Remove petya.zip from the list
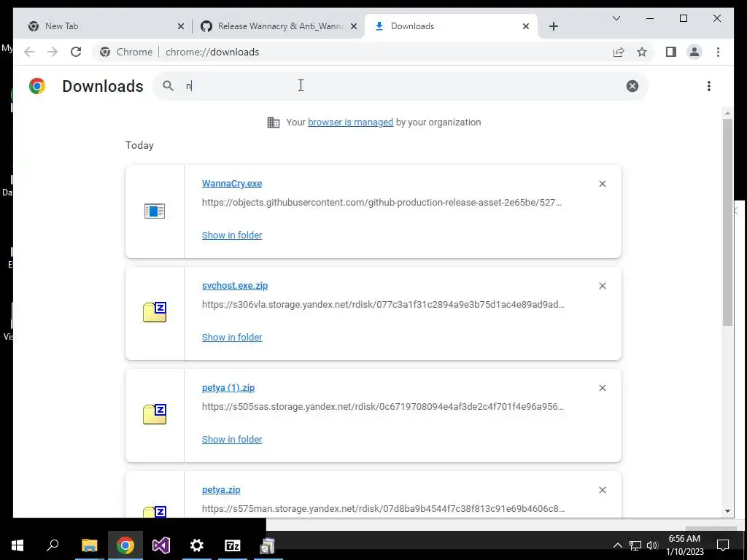Image resolution: width=747 pixels, height=560 pixels. tap(602, 490)
